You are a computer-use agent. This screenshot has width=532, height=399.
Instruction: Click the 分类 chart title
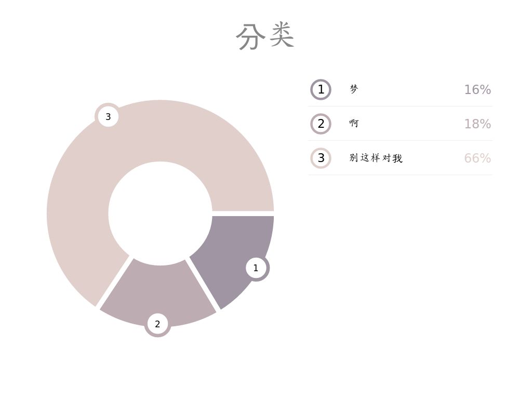click(265, 36)
